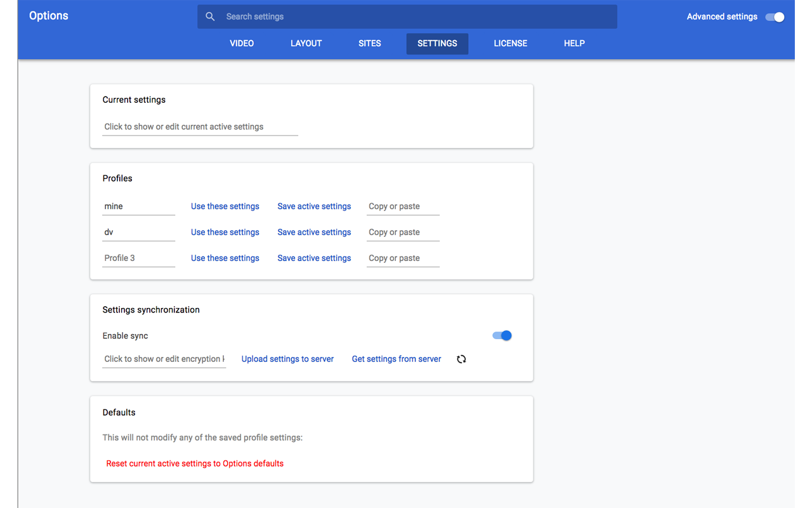
Task: Disable the Enable sync toggle
Action: click(502, 335)
